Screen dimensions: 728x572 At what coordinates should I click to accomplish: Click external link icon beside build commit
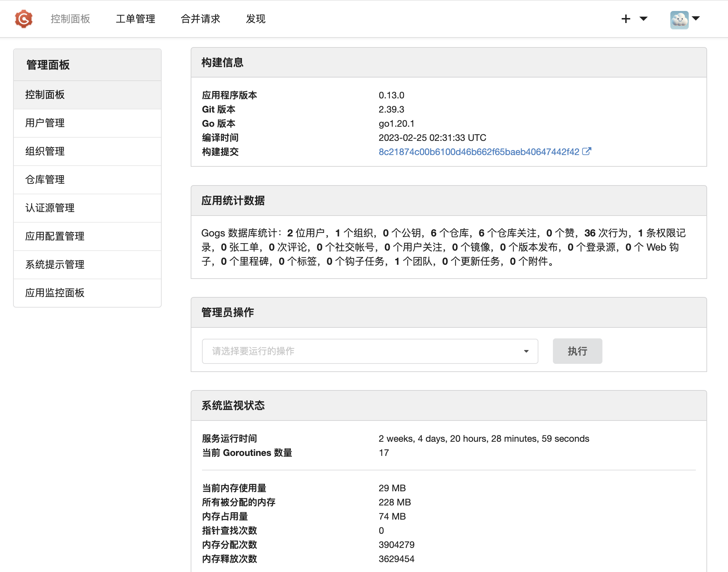point(587,151)
